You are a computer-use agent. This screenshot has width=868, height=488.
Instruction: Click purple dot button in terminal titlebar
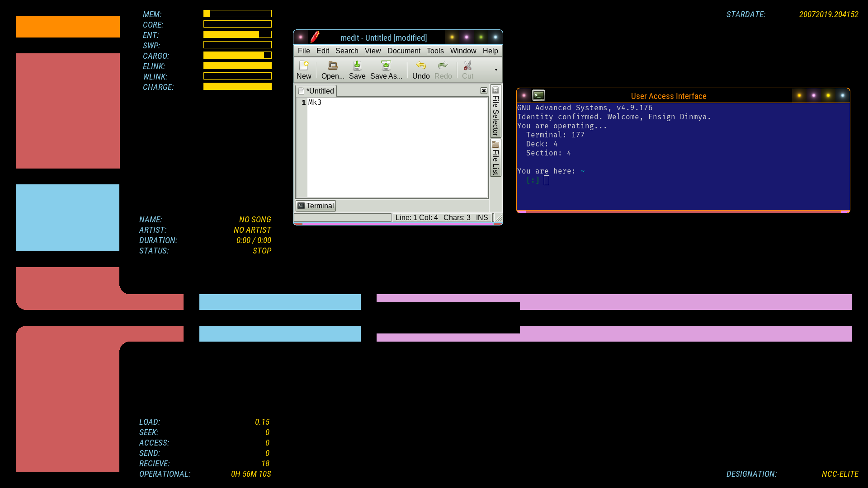[x=814, y=95]
